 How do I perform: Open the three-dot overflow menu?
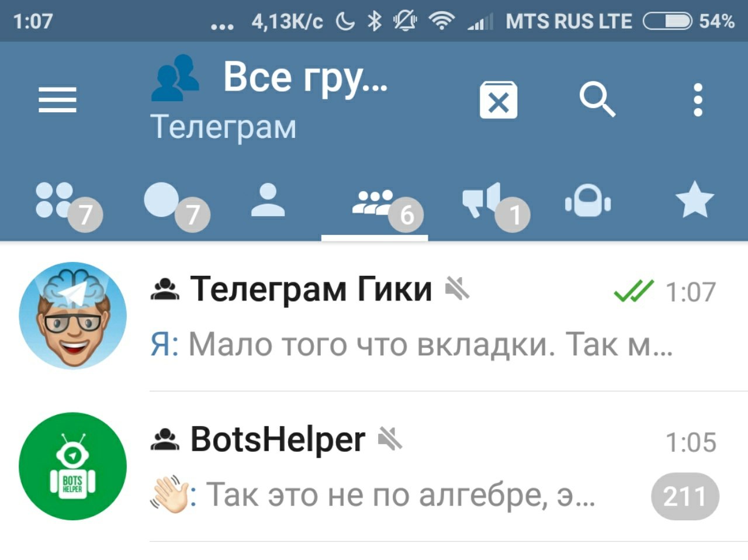[x=698, y=100]
